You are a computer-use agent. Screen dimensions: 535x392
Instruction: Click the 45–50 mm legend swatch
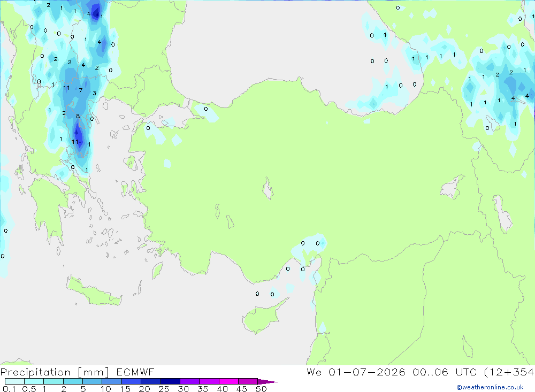[x=248, y=381]
